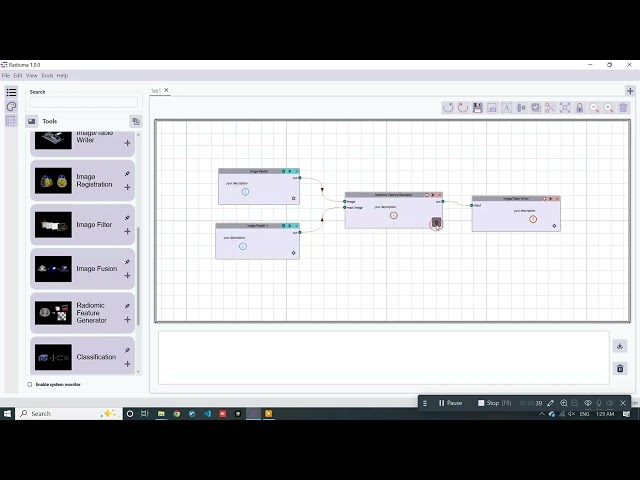This screenshot has width=640, height=480.
Task: Add Image Table Writer with plus
Action: point(127,143)
